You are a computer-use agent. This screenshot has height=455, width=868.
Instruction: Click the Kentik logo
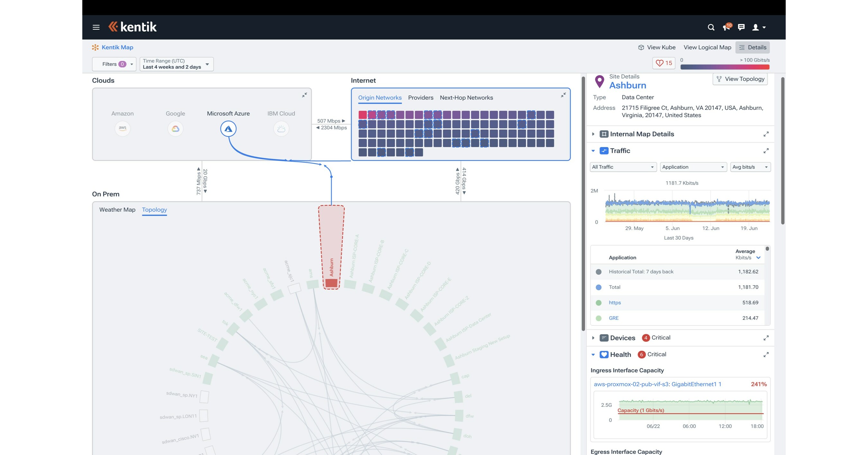pos(132,27)
